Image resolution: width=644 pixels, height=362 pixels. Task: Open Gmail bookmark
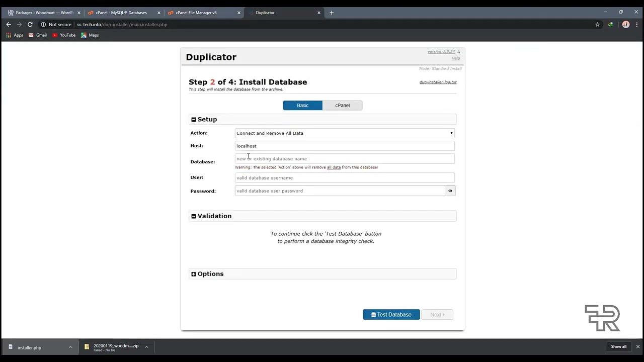pos(38,35)
